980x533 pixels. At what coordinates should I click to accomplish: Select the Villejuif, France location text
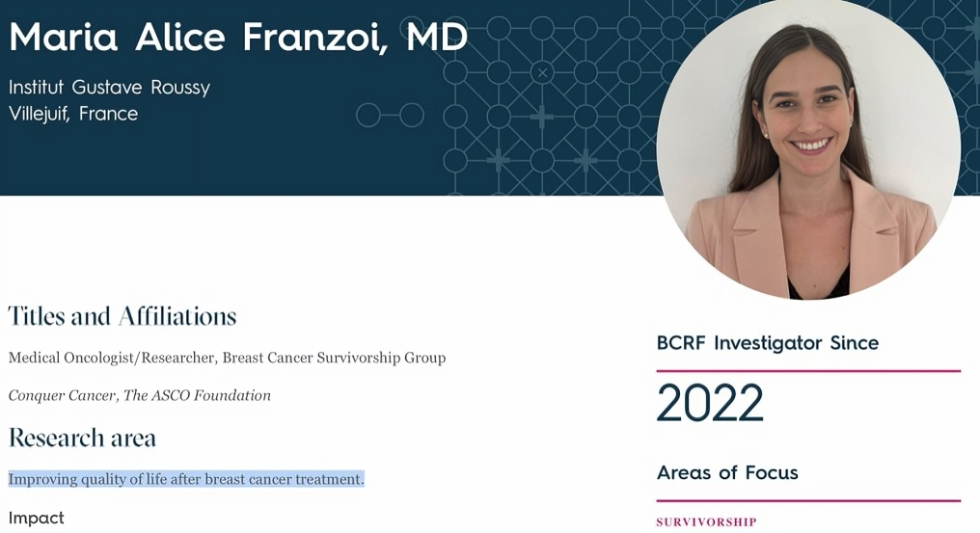tap(73, 114)
